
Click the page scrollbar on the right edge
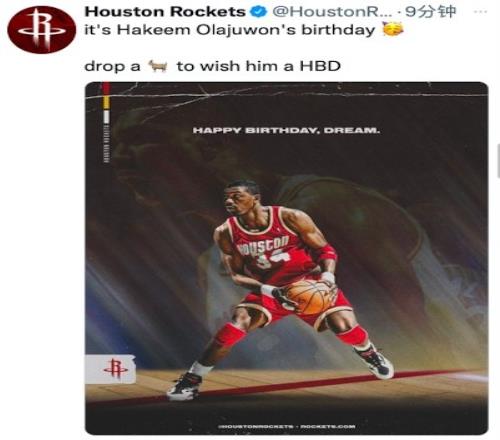pos(498,161)
